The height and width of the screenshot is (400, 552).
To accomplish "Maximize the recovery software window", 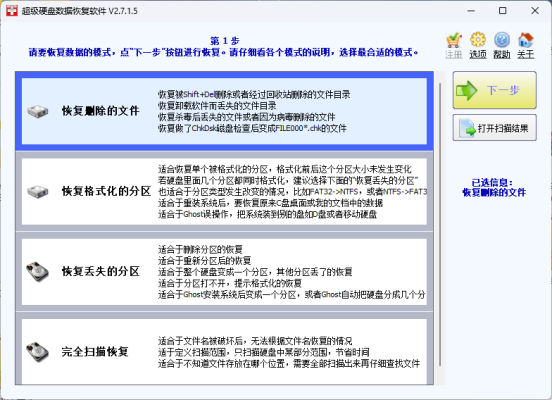I will click(503, 11).
